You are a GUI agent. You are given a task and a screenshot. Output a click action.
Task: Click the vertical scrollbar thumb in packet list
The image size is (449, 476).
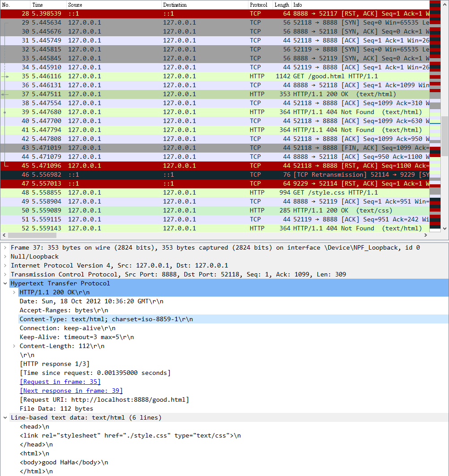(445, 136)
